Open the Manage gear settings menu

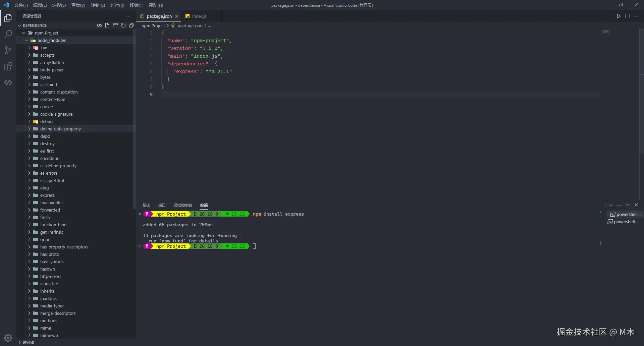[8, 338]
